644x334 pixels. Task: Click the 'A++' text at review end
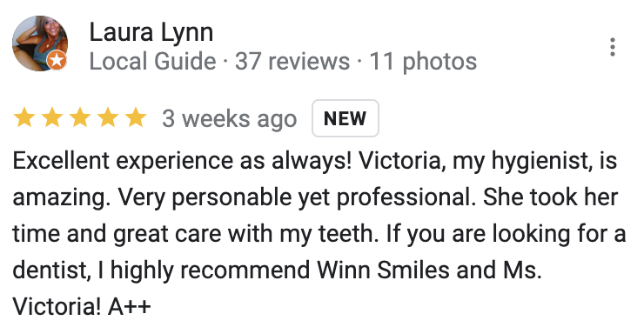pos(130,306)
